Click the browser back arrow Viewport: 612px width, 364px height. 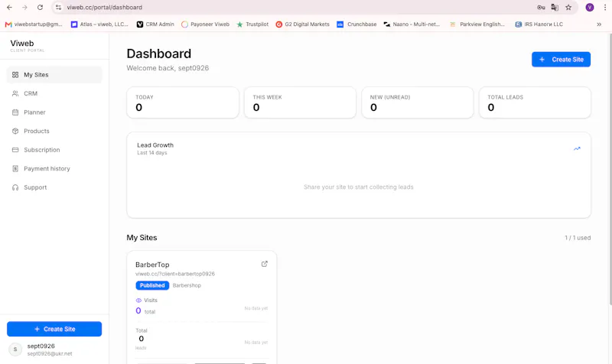point(9,8)
